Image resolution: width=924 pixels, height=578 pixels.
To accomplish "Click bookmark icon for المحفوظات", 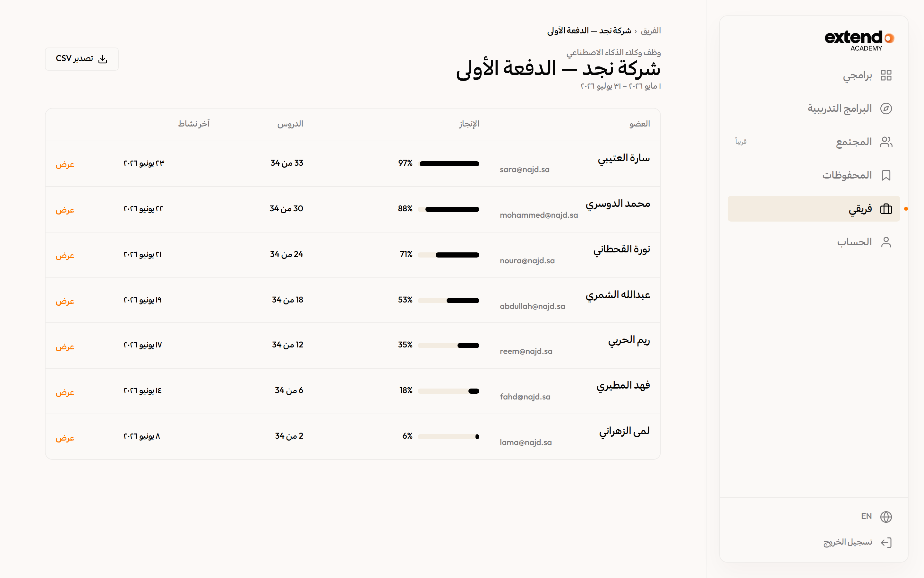I will tap(886, 175).
